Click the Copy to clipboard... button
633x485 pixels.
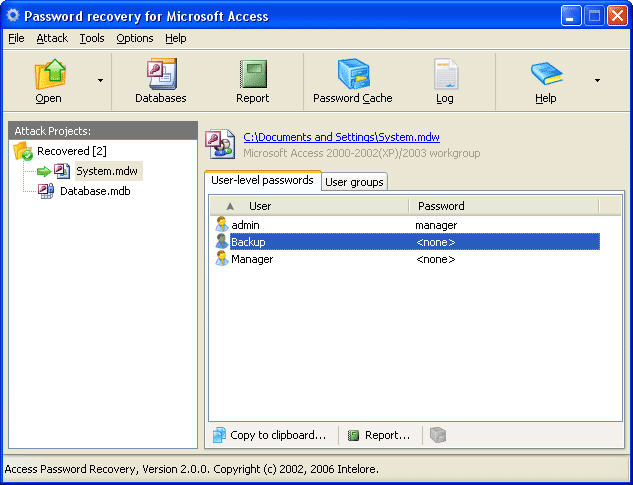tap(270, 435)
